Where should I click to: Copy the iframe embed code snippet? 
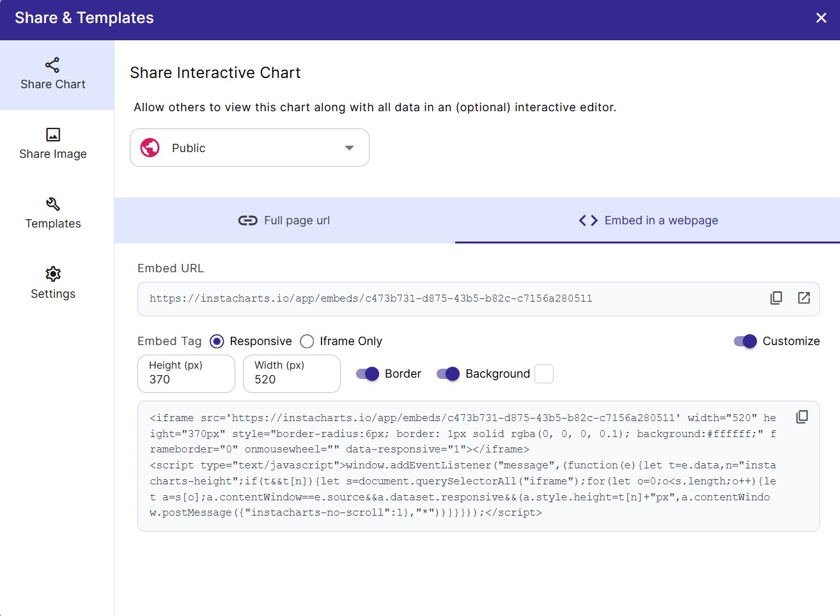click(x=802, y=416)
